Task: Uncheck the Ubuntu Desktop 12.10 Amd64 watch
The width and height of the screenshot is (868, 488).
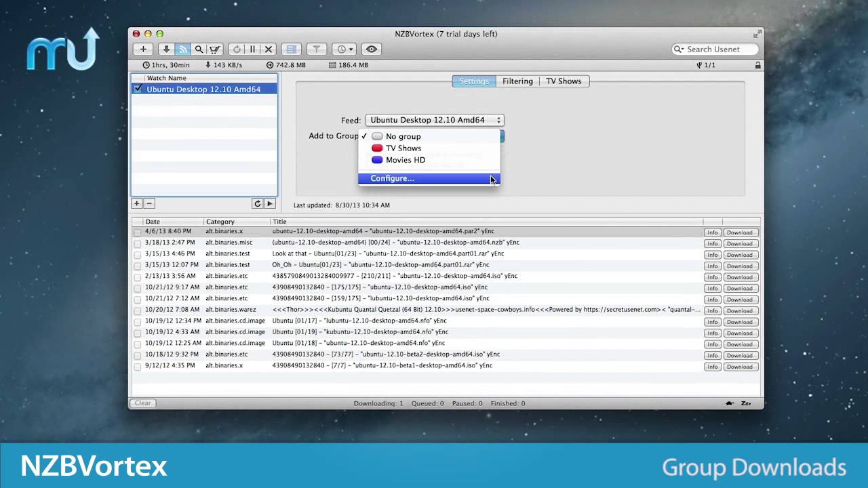Action: [138, 89]
